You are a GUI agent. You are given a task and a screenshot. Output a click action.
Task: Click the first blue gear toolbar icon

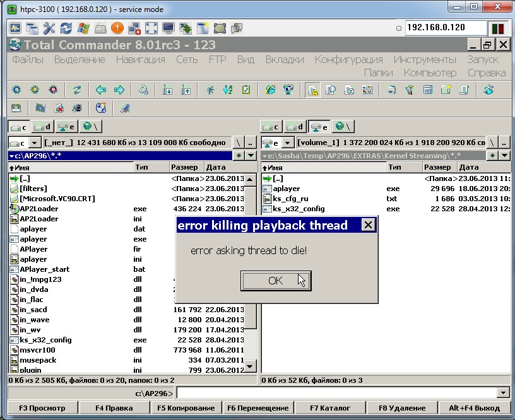(16, 90)
